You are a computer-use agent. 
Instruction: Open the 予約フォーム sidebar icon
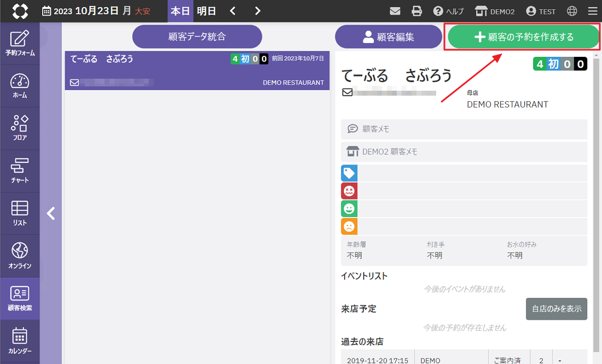point(20,44)
